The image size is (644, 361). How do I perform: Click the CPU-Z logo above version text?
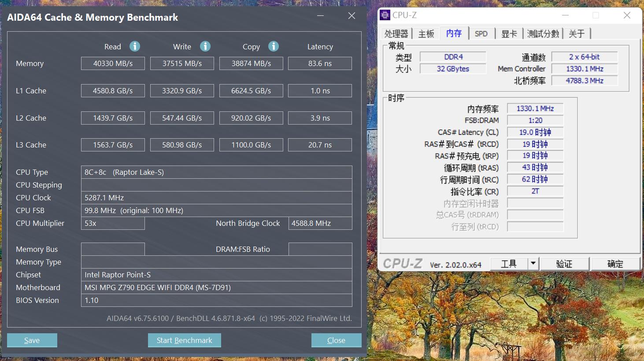pos(402,263)
